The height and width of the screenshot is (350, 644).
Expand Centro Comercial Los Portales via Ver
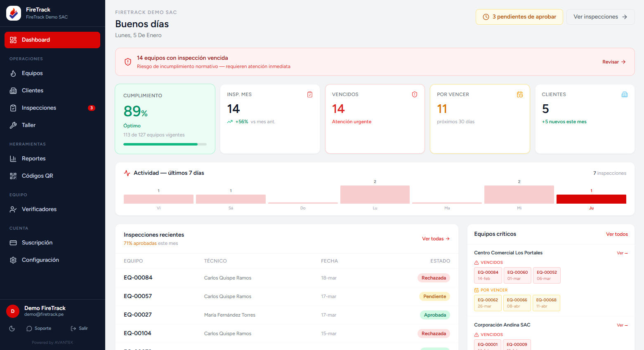tap(622, 253)
